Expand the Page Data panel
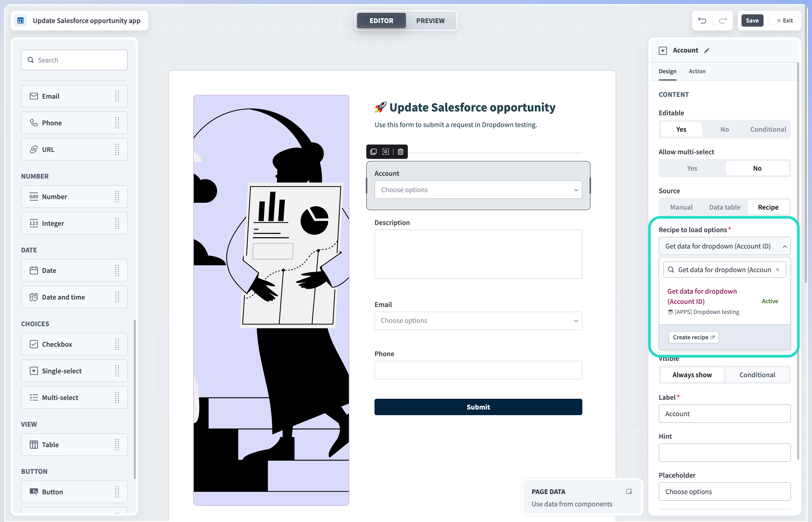Screen dimensions: 812x522 pyautogui.click(x=629, y=492)
